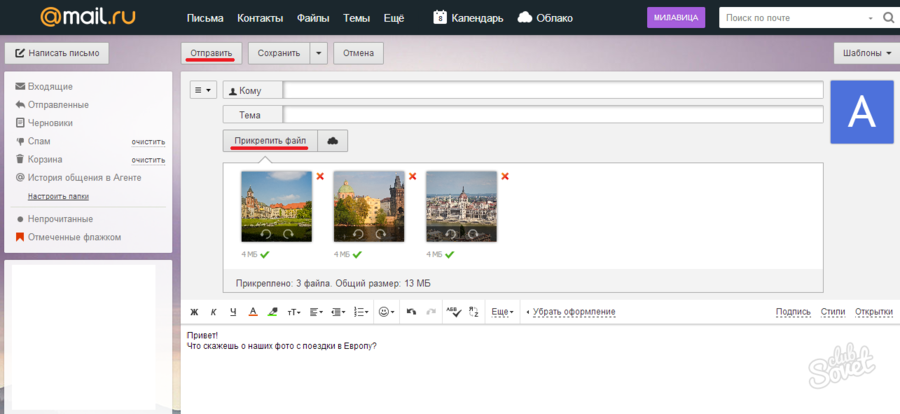The height and width of the screenshot is (414, 900).
Task: Open the numbered list dropdown
Action: point(362,312)
